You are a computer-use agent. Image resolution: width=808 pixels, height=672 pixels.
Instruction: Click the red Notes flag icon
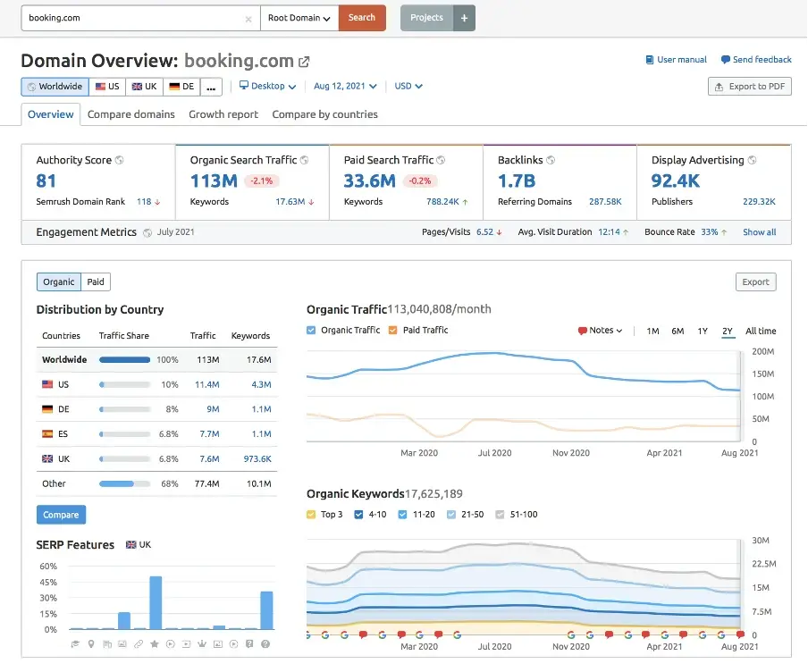pyautogui.click(x=583, y=331)
